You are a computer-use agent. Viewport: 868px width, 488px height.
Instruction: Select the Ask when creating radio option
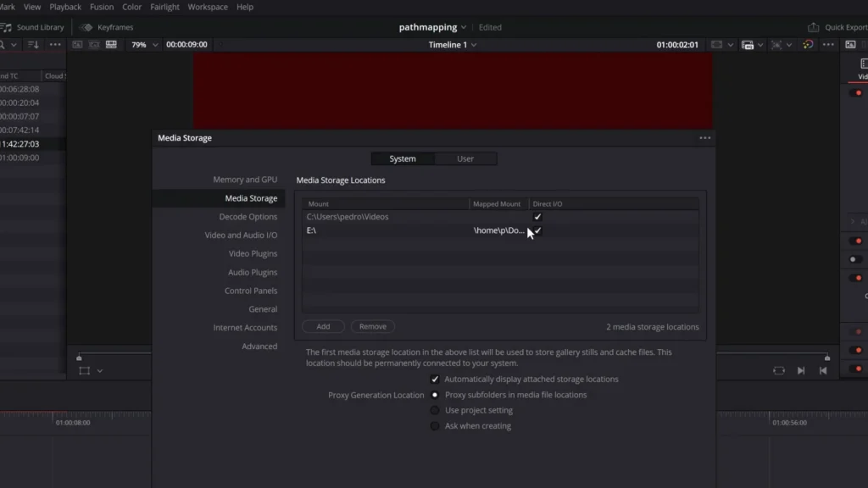coord(435,426)
